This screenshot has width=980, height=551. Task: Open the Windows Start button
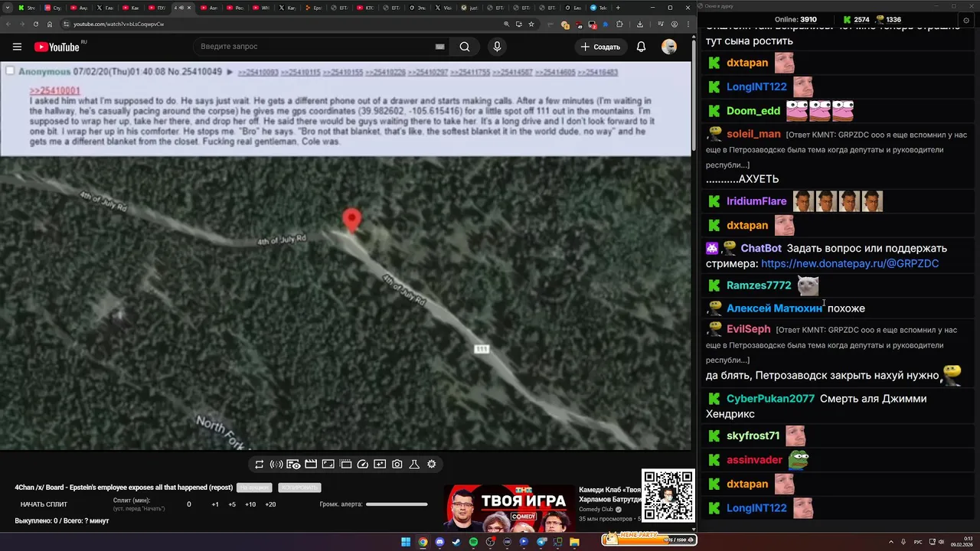pyautogui.click(x=406, y=542)
